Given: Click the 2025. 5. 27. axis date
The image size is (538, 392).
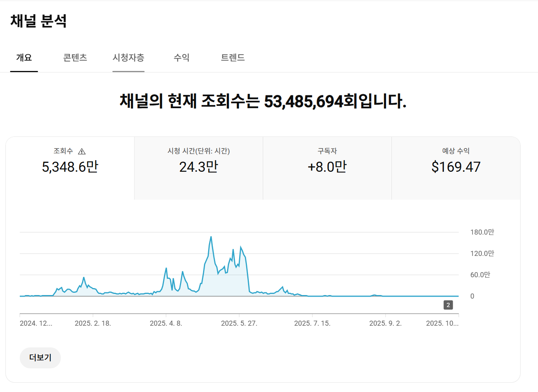Looking at the screenshot, I should [x=239, y=323].
